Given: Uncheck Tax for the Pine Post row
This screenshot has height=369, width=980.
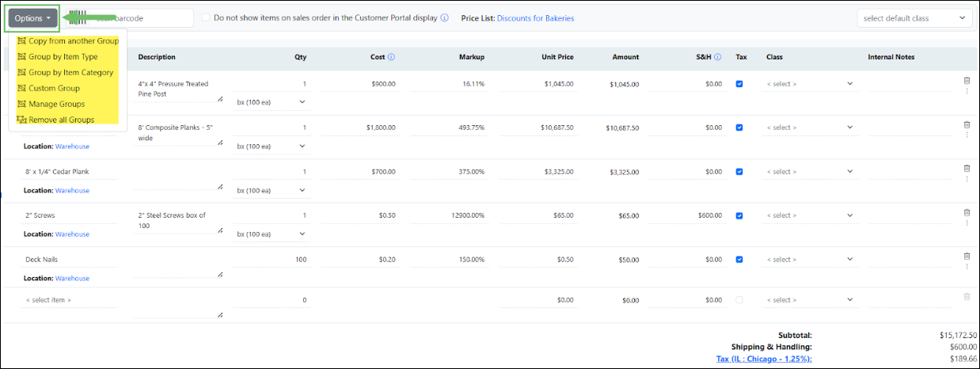Looking at the screenshot, I should tap(739, 83).
